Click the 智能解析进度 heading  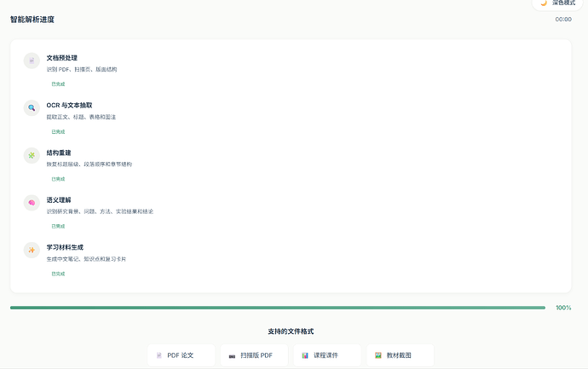click(32, 20)
